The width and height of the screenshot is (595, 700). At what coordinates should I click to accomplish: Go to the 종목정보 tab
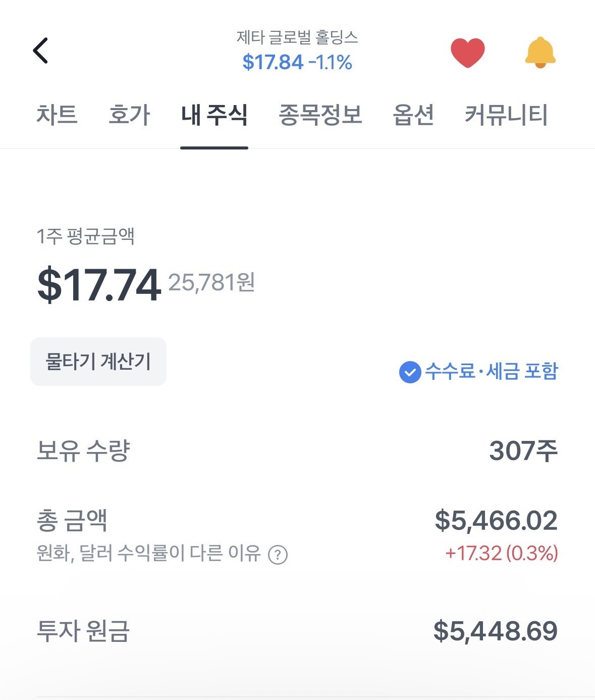(320, 115)
